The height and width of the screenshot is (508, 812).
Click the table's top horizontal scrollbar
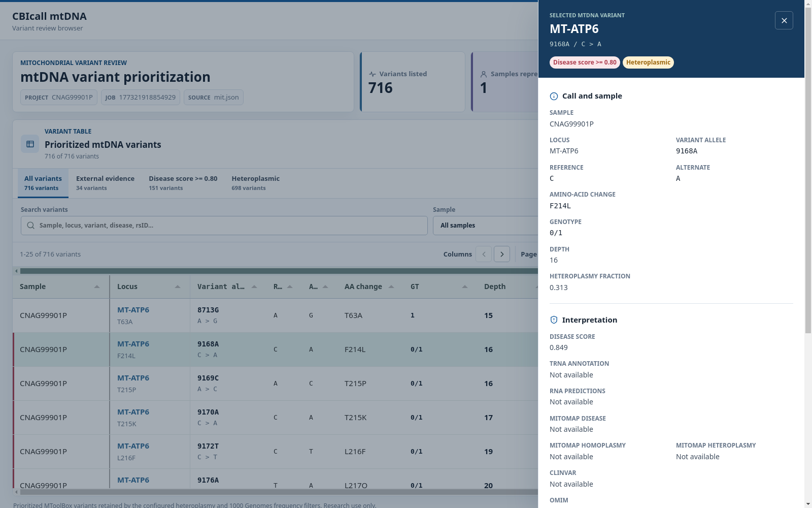(279, 271)
